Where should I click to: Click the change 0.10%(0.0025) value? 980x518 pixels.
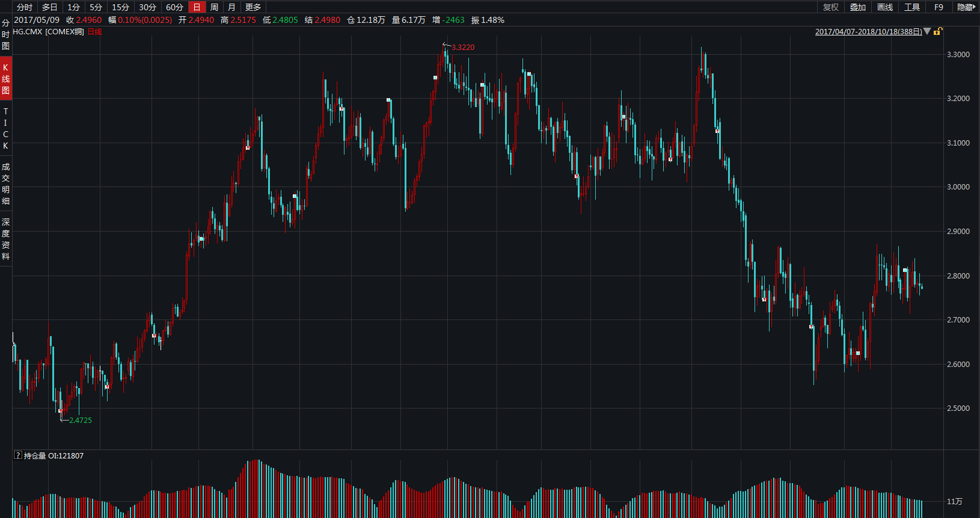pyautogui.click(x=145, y=20)
